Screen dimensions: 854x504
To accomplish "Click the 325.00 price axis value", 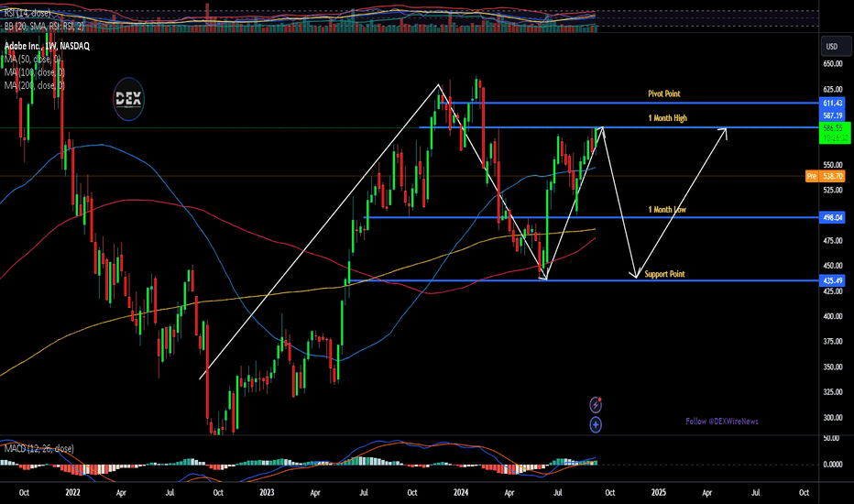I will point(833,392).
